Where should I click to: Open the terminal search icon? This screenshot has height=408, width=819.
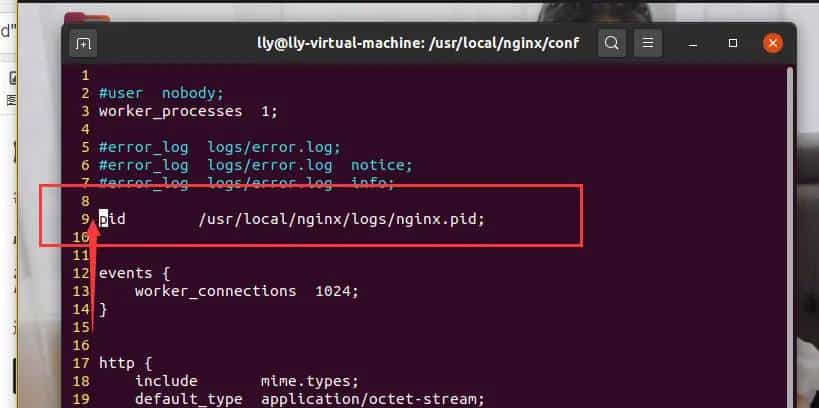(612, 44)
